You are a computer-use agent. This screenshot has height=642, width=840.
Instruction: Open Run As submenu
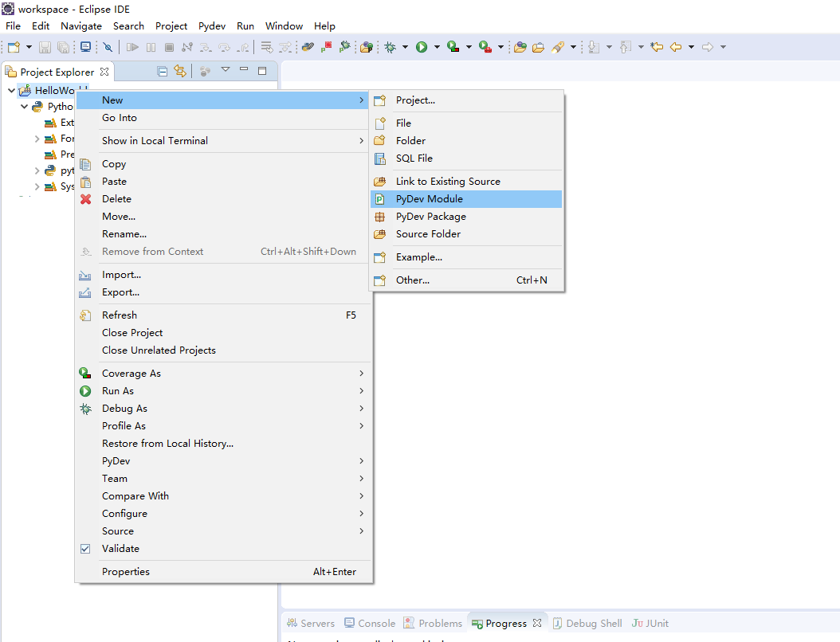(x=223, y=391)
